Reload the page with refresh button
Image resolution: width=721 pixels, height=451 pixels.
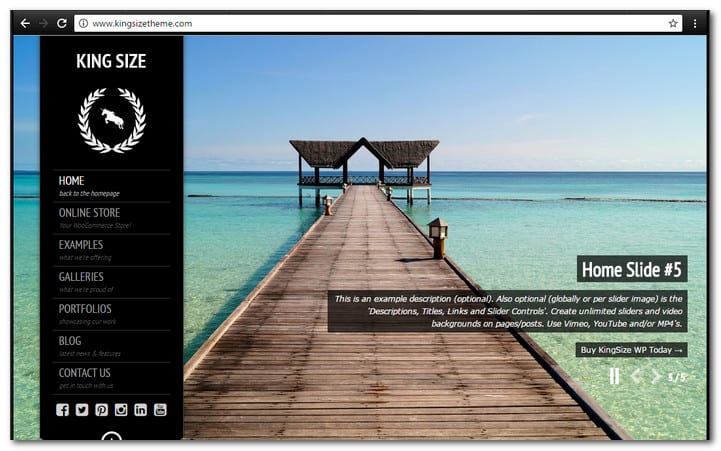tap(62, 23)
